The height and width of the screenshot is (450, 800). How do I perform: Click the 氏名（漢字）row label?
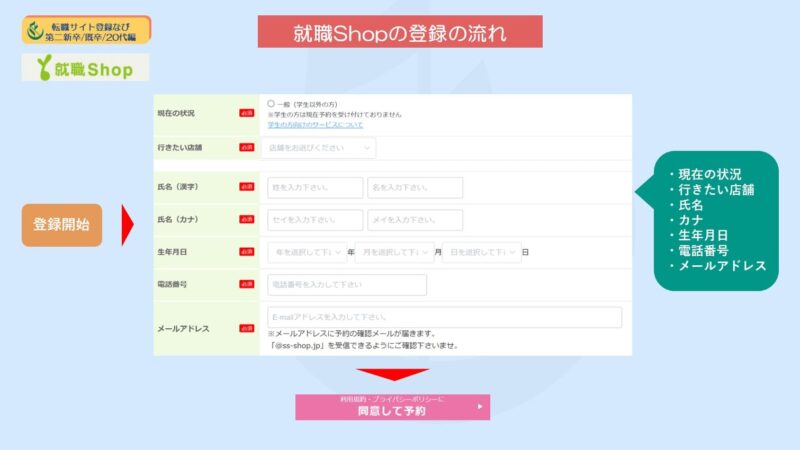pyautogui.click(x=178, y=187)
